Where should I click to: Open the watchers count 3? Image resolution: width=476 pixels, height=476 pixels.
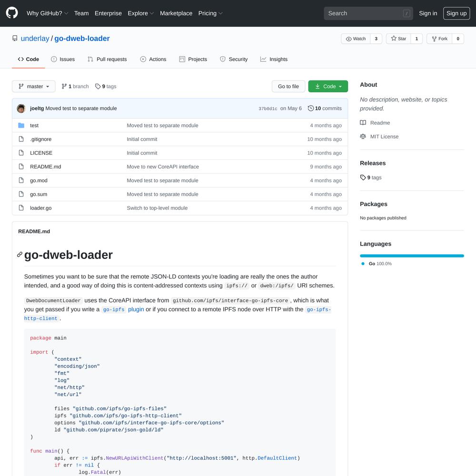click(x=376, y=39)
